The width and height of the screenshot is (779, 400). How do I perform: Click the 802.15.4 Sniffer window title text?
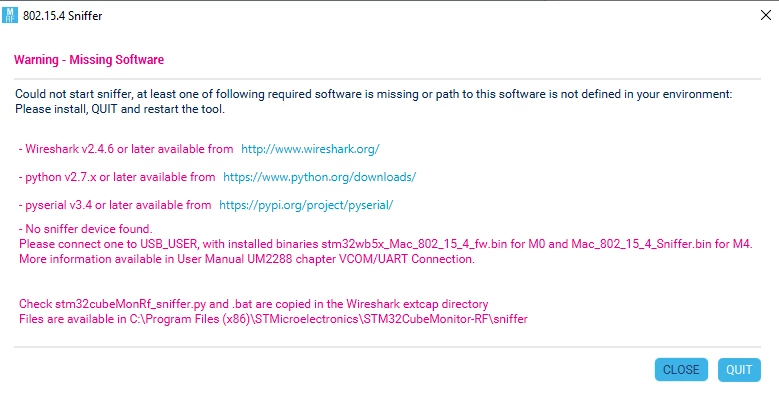pos(63,15)
